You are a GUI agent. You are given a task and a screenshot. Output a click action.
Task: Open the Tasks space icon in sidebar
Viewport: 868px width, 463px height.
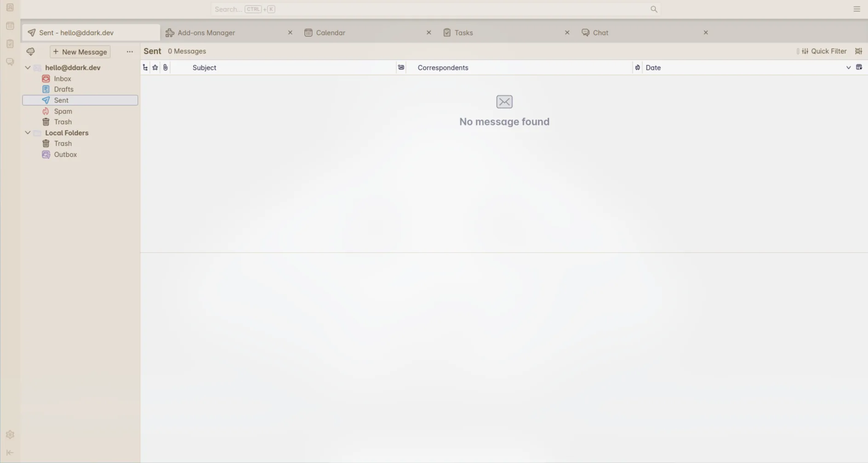10,44
